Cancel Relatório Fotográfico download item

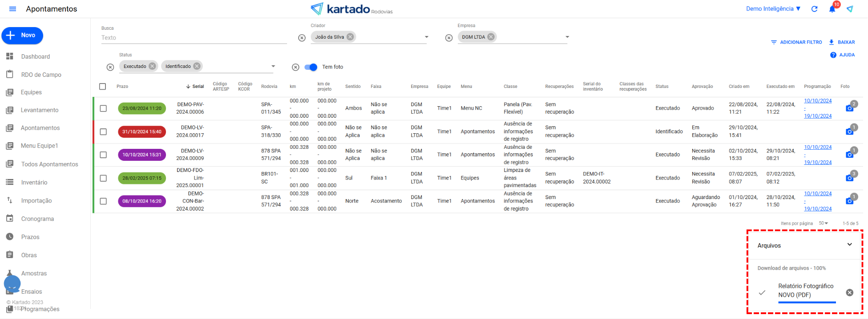pyautogui.click(x=849, y=292)
